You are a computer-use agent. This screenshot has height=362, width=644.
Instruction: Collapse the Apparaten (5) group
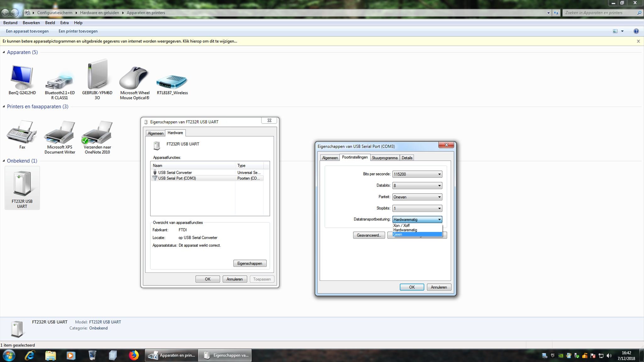[x=4, y=52]
